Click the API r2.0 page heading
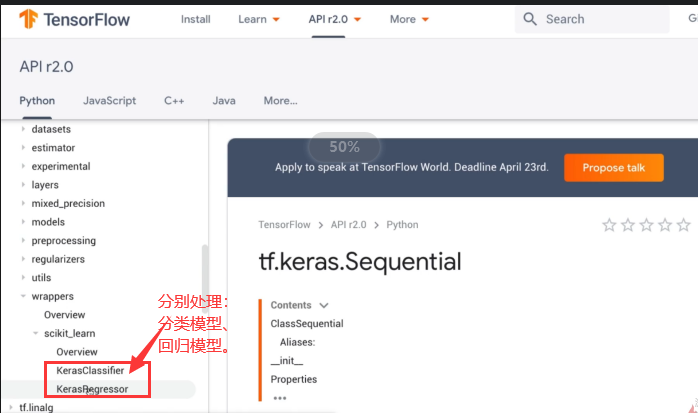 coord(46,67)
